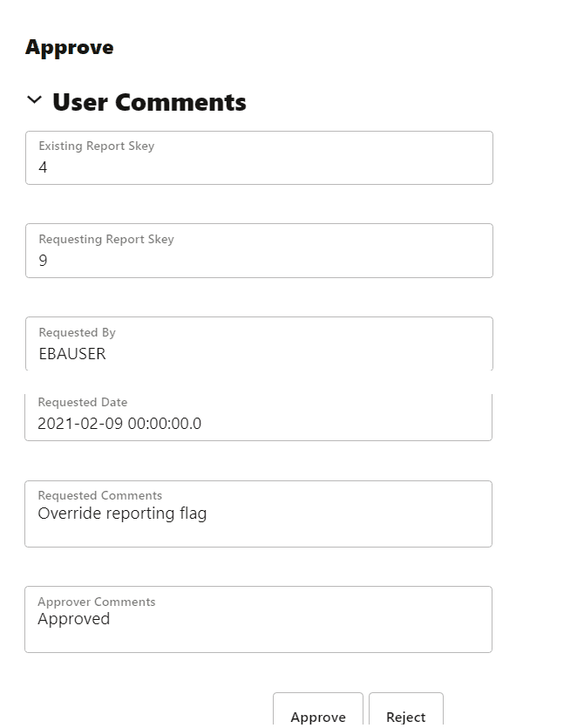Image resolution: width=584 pixels, height=728 pixels.
Task: Focus the Requested By field
Action: (259, 344)
